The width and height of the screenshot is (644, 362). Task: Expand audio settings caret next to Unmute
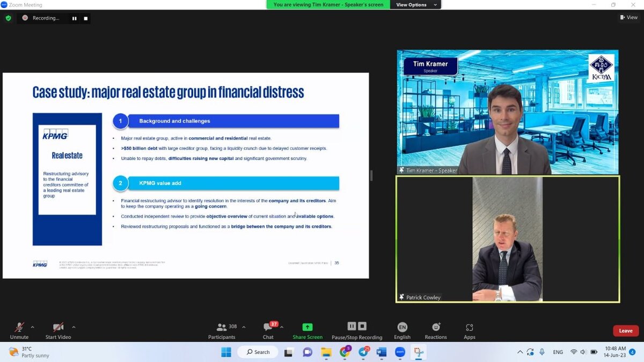point(33,327)
